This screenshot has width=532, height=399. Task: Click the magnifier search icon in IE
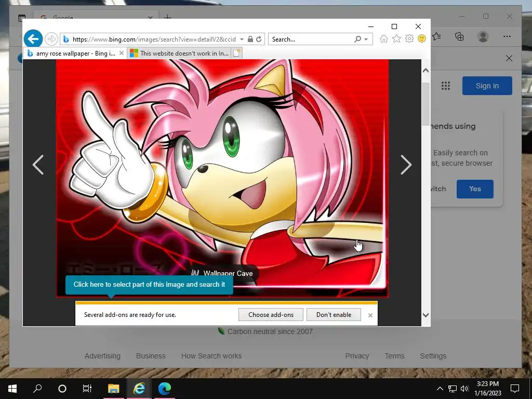pyautogui.click(x=357, y=39)
